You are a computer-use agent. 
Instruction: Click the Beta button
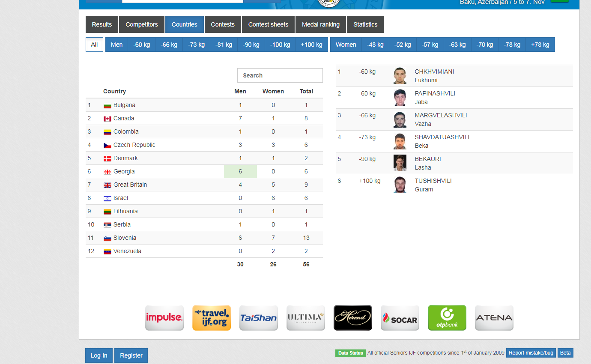point(565,353)
